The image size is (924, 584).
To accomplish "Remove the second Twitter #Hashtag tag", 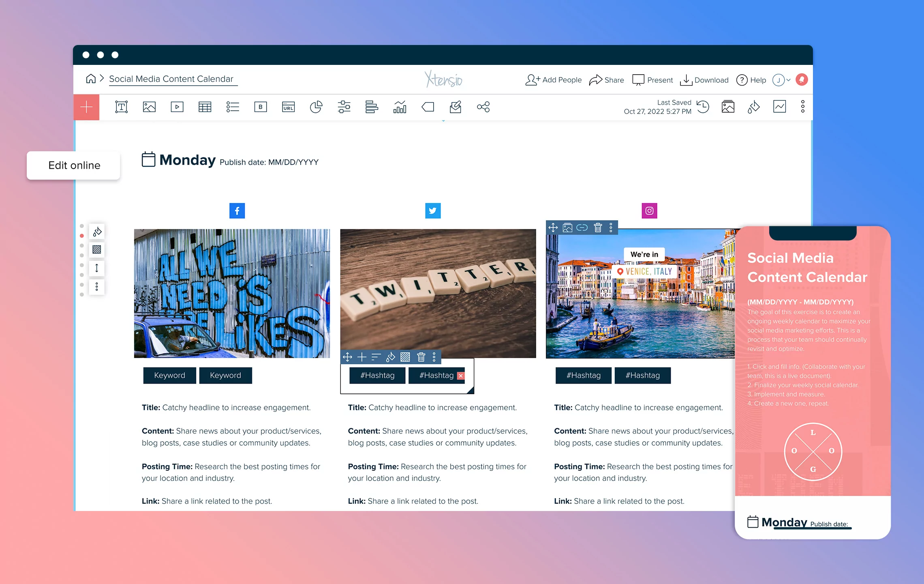I will click(x=461, y=376).
